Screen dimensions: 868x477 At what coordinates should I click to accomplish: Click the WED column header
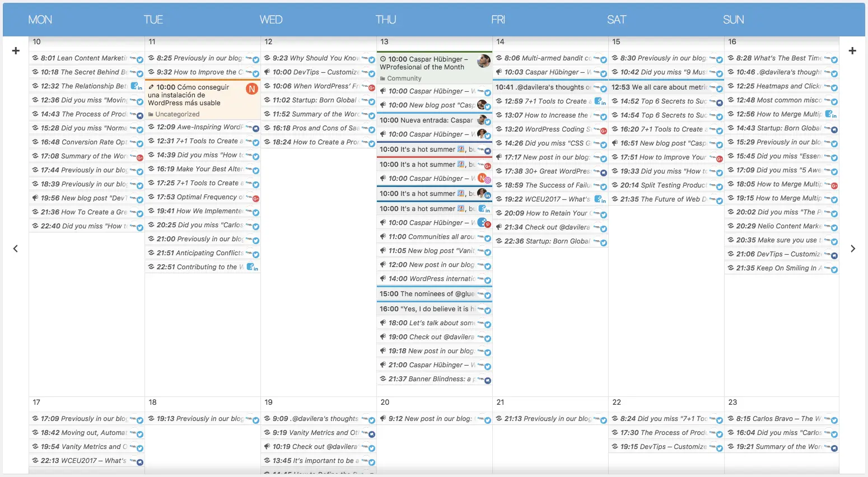coord(271,20)
